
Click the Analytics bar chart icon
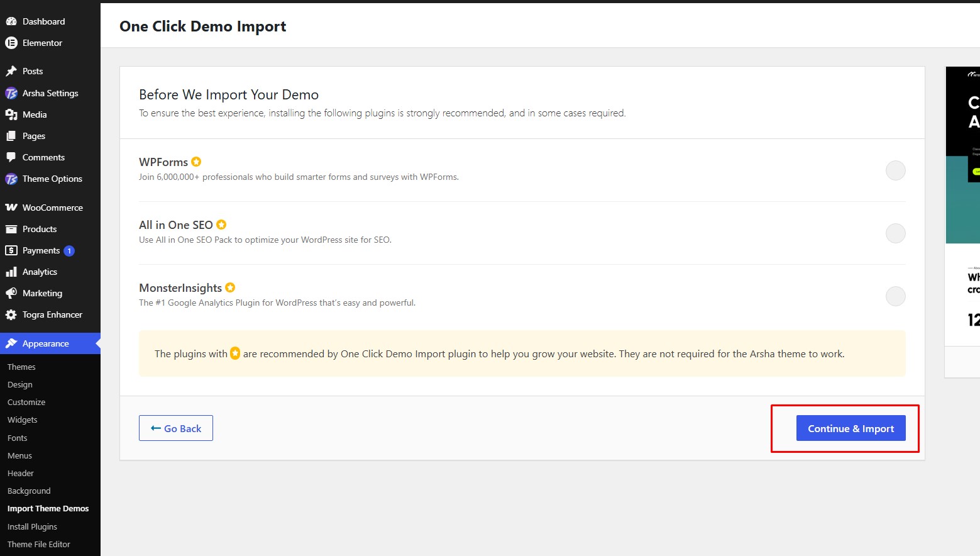tap(11, 272)
